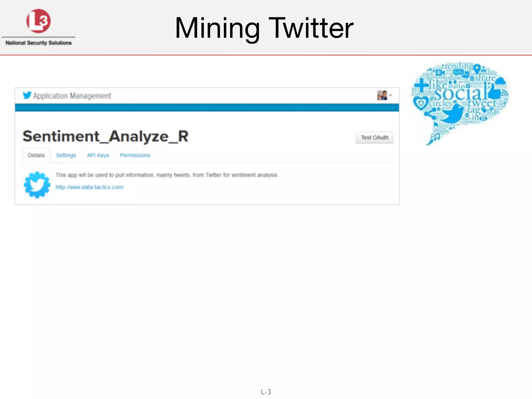Expand the account dropdown arrow beside avatar
Screen dimensions: 532x399
click(390, 95)
